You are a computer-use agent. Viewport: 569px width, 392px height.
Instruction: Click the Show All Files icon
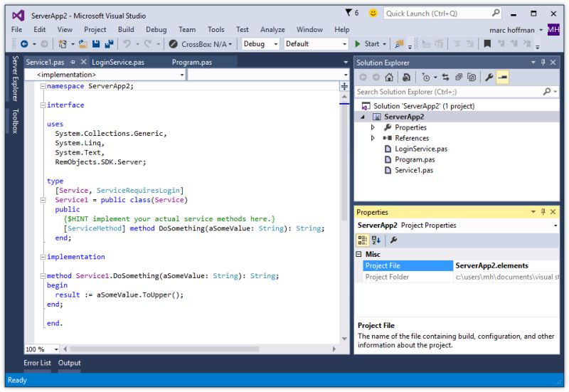(472, 77)
